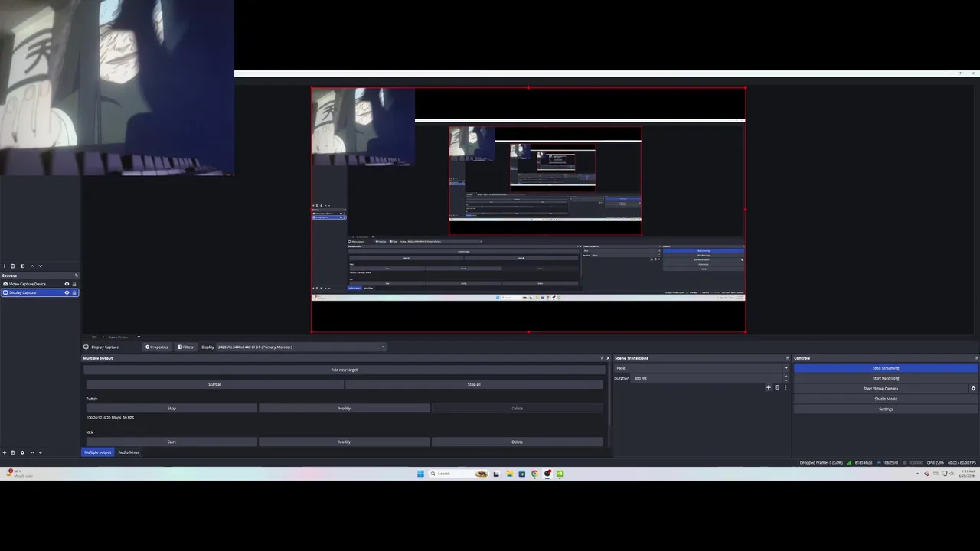Screen dimensions: 980x551
Task: Click Start all outputs button
Action: [214, 384]
